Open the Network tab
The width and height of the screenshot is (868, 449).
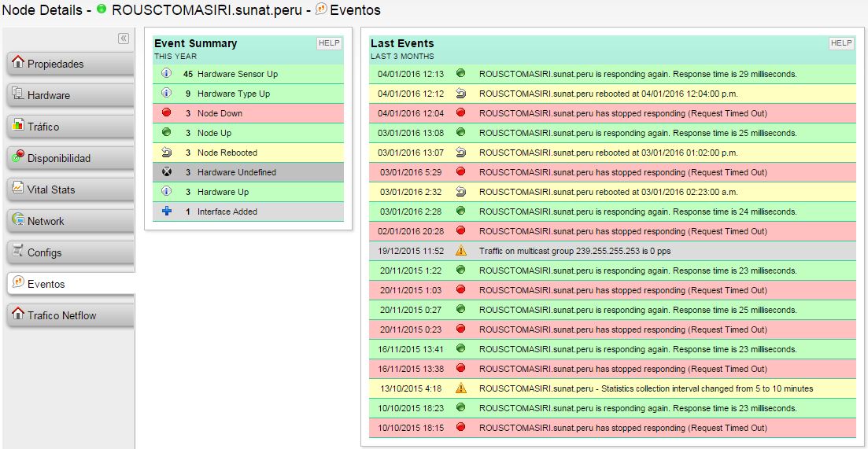(x=70, y=221)
